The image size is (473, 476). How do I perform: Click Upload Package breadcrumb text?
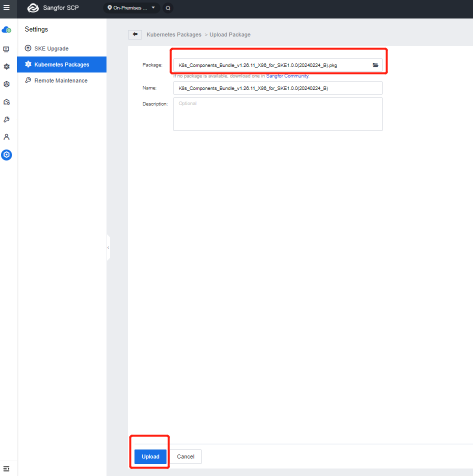click(230, 34)
